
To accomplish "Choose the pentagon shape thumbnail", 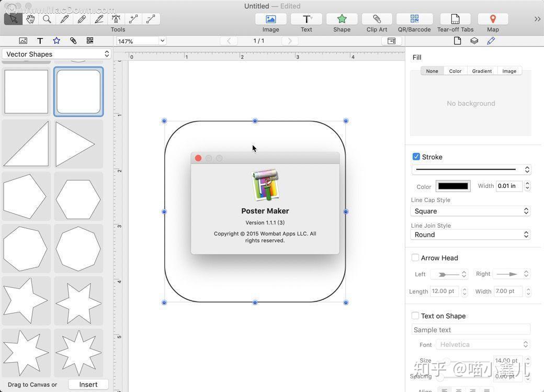I will (25, 196).
